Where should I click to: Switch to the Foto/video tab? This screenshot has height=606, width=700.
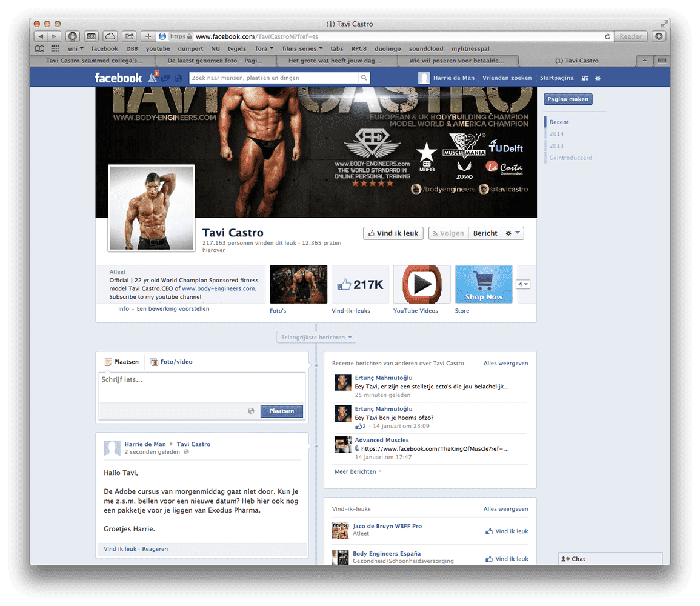tap(171, 362)
